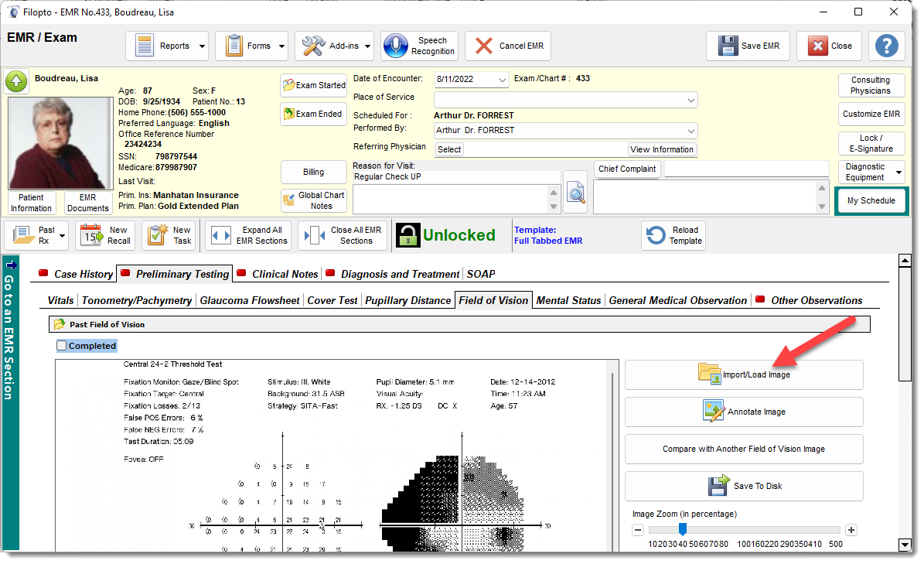The image size is (924, 564).
Task: Expand the Reports dropdown arrow
Action: click(x=202, y=46)
